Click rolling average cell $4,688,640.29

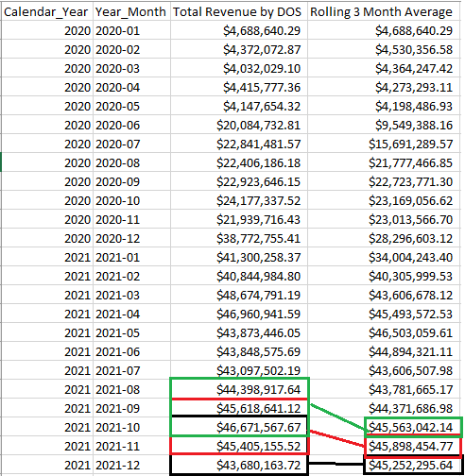384,30
